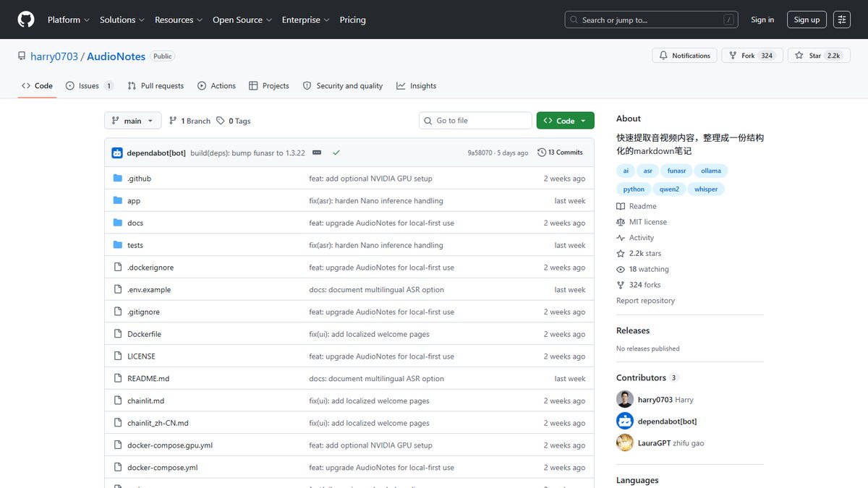Viewport: 868px width, 488px height.
Task: Click the dependabot avatar in commit header
Action: (x=117, y=153)
